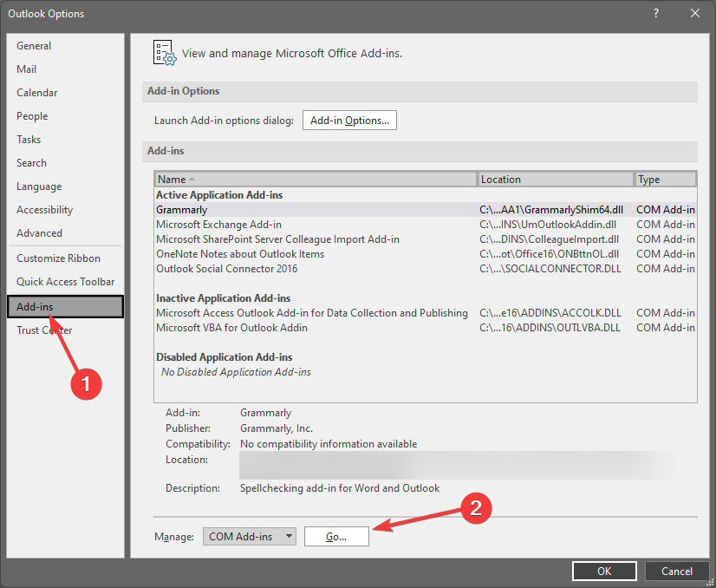This screenshot has width=716, height=588.
Task: Open the Manage COM Add-ins dropdown
Action: tap(250, 536)
